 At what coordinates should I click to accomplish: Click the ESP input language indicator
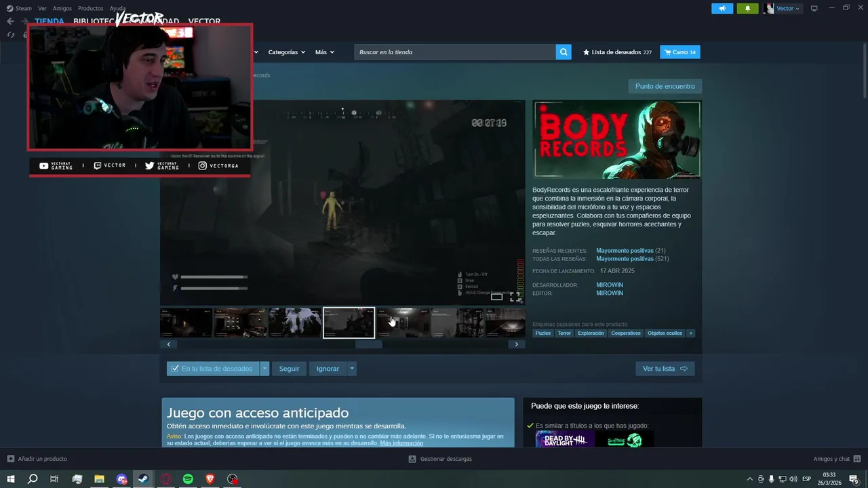pyautogui.click(x=806, y=479)
